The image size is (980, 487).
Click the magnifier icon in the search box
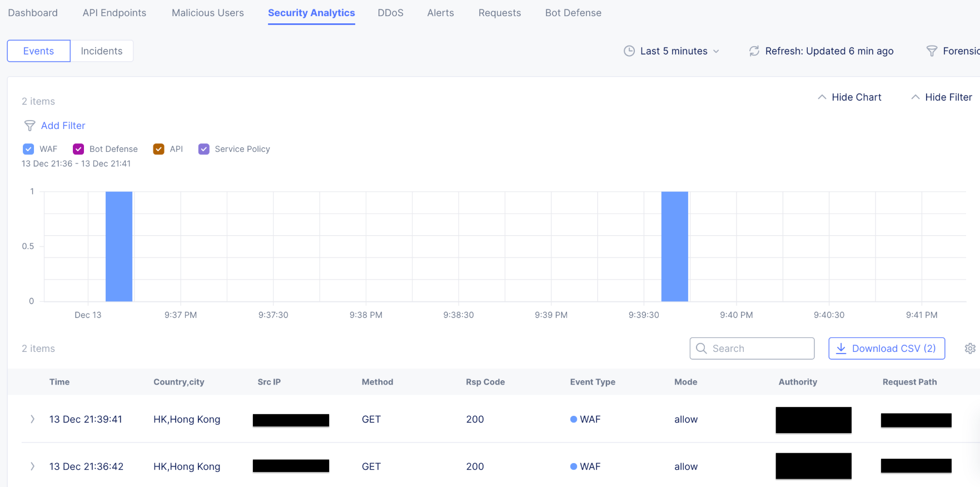pyautogui.click(x=702, y=349)
